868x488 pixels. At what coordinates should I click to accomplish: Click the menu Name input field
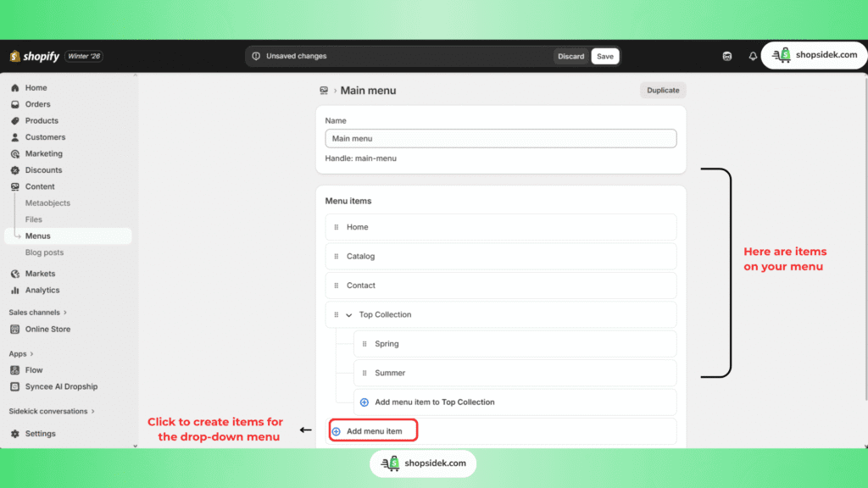[500, 138]
